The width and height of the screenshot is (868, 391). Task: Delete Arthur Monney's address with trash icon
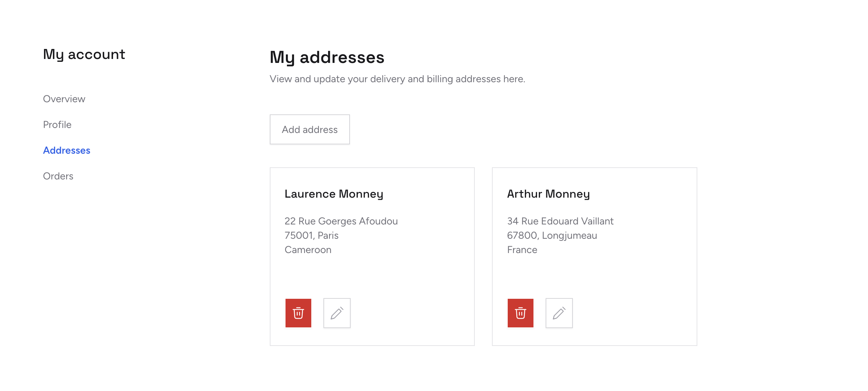(520, 313)
